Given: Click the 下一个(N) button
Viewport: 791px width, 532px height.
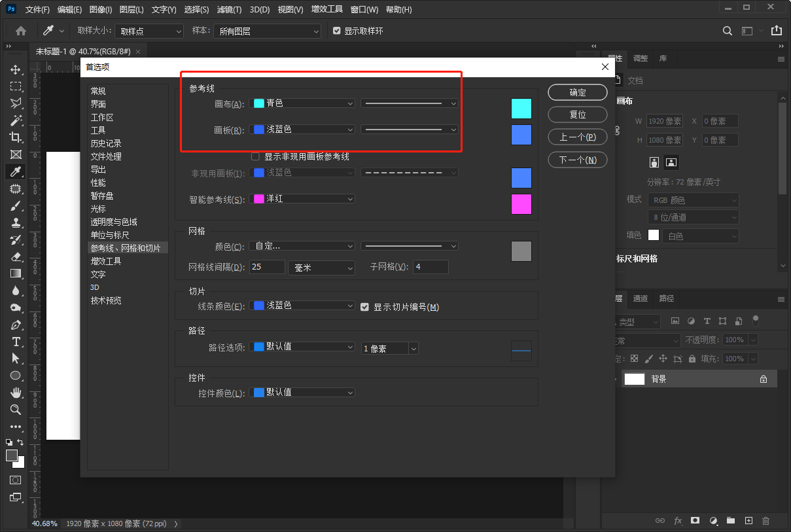Looking at the screenshot, I should click(x=578, y=160).
